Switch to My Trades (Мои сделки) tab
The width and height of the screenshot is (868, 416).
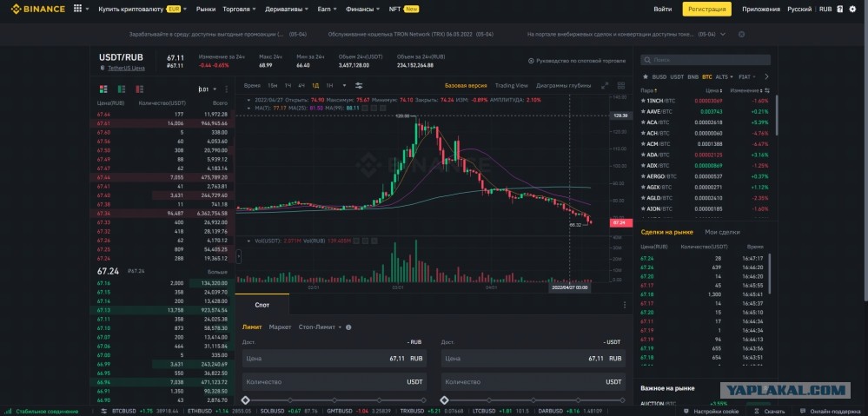722,233
